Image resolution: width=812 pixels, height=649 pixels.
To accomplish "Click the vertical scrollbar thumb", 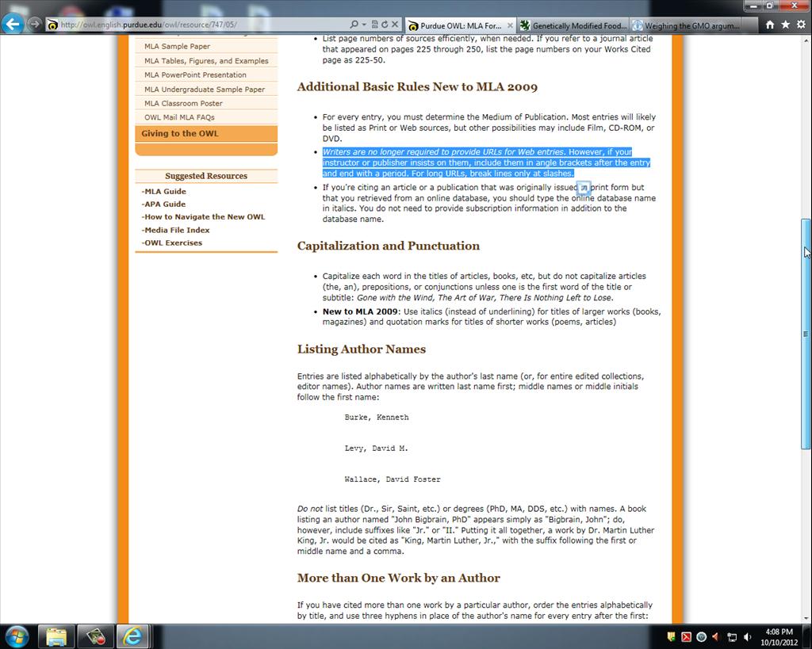I will (x=806, y=334).
